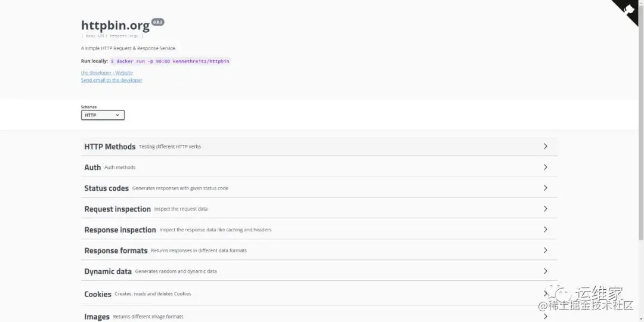Expand the Request inspection section chevron
Screen dimensions: 644x322
546,209
